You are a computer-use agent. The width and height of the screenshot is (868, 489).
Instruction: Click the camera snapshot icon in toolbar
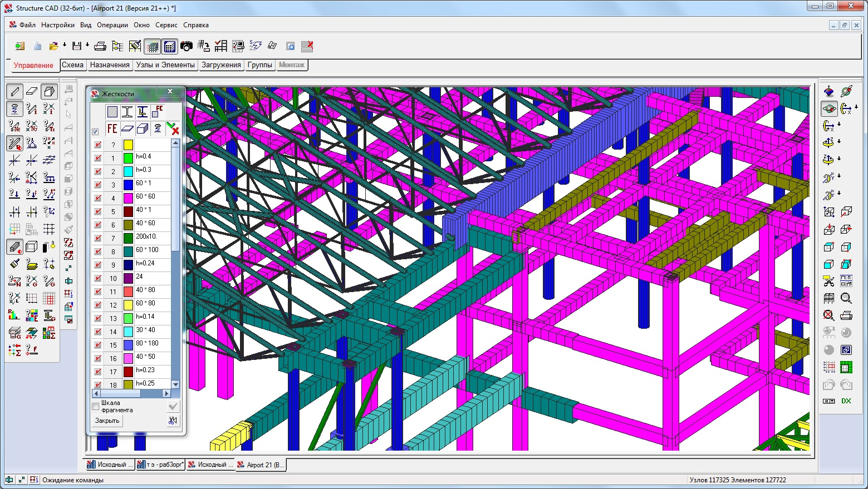tap(187, 46)
